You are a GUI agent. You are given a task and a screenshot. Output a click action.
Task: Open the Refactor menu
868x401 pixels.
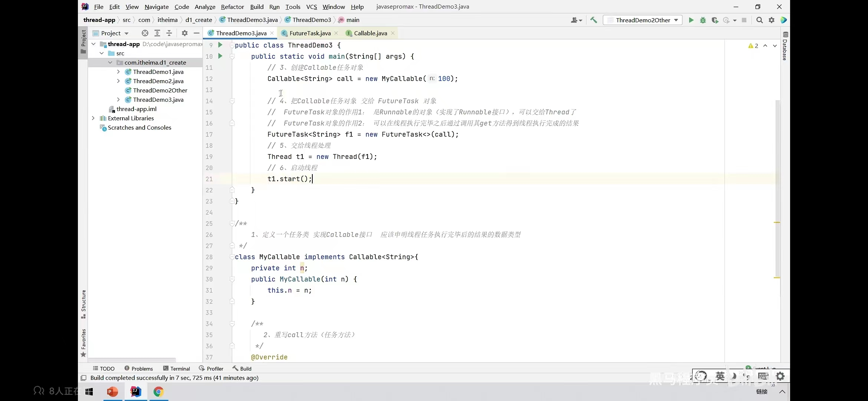[x=232, y=7]
